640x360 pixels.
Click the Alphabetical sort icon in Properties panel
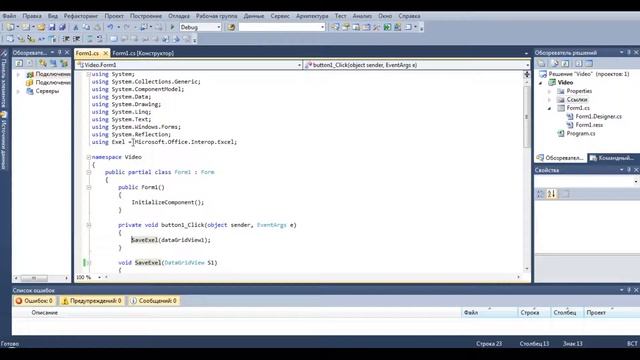(551, 194)
